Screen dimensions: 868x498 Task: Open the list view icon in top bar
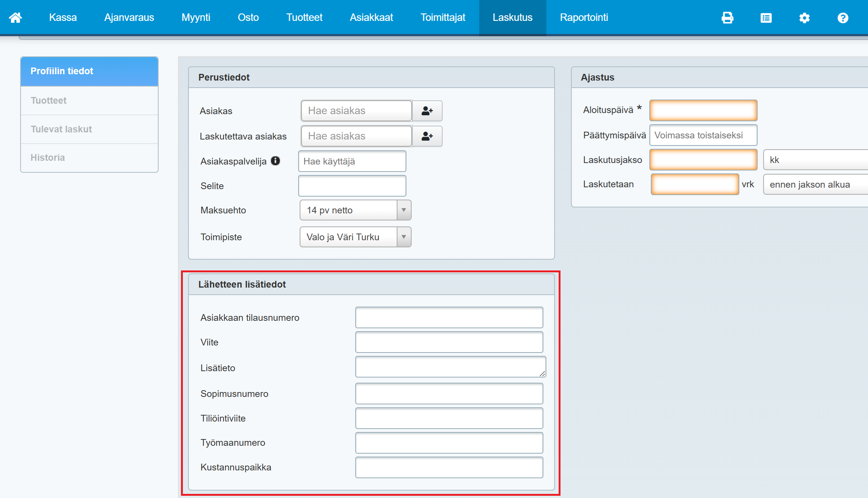(766, 18)
